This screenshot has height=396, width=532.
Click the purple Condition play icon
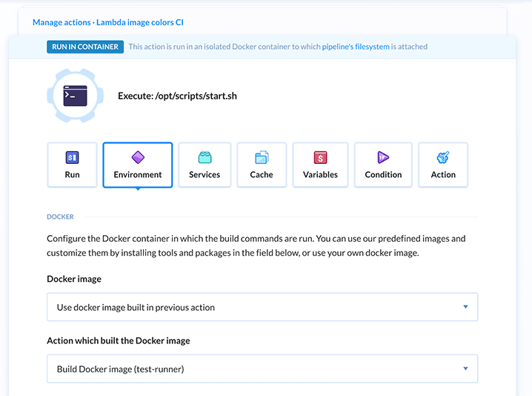[383, 157]
